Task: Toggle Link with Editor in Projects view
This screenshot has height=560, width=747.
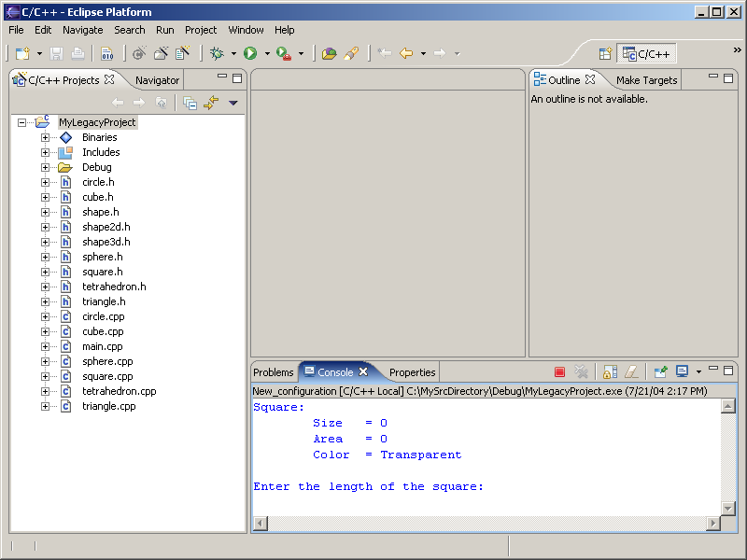Action: (211, 103)
